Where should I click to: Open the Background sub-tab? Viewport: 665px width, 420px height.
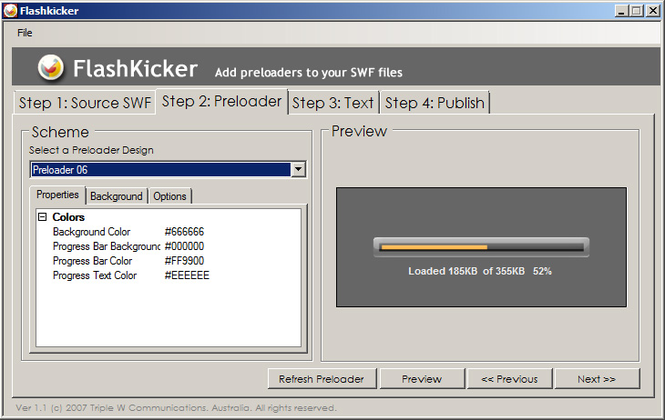pyautogui.click(x=116, y=196)
